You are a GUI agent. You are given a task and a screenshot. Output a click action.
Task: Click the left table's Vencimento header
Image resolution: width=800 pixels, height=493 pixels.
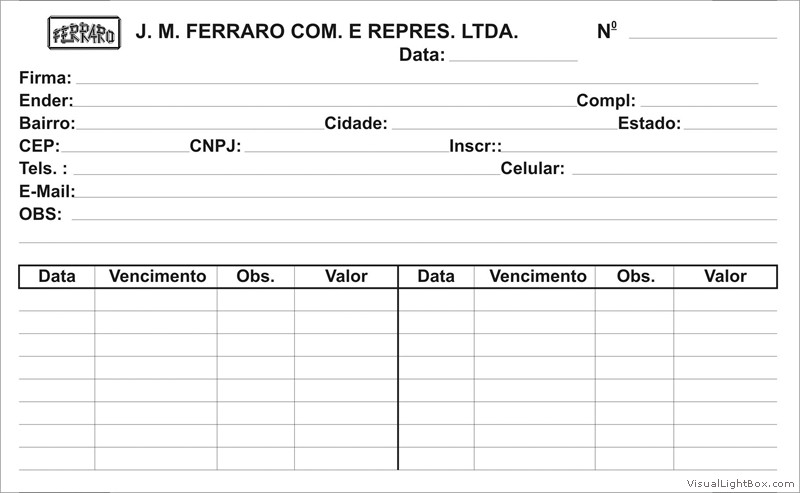click(157, 276)
